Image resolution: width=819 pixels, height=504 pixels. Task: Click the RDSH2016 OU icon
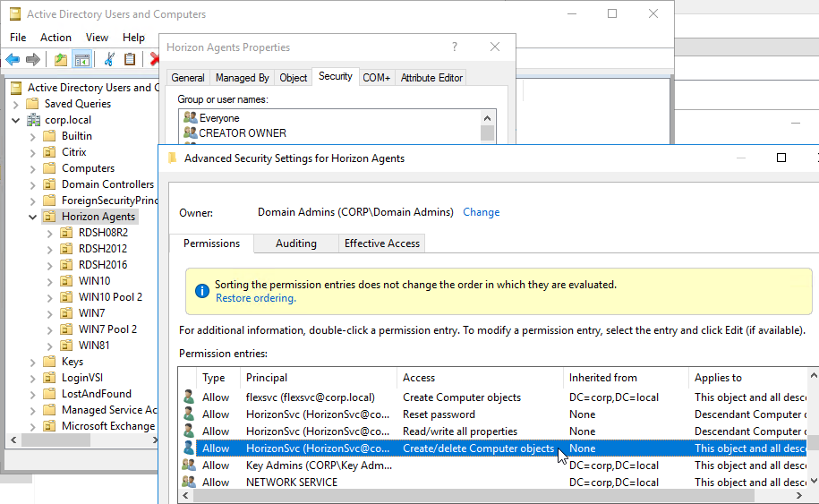(66, 265)
